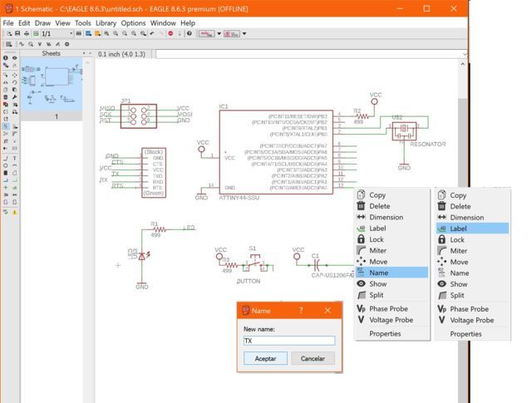Select the highlighted Name tool in toolbar
This screenshot has width=532, height=403.
coord(6,126)
